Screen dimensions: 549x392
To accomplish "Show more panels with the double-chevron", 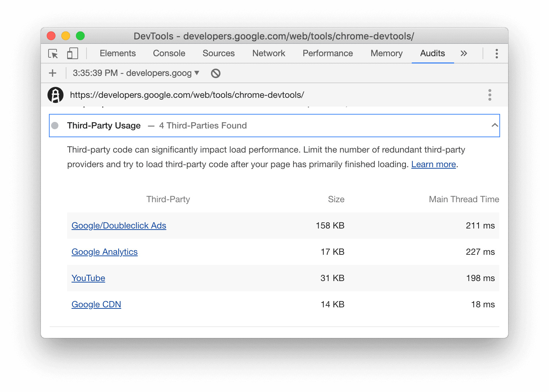I will point(464,53).
